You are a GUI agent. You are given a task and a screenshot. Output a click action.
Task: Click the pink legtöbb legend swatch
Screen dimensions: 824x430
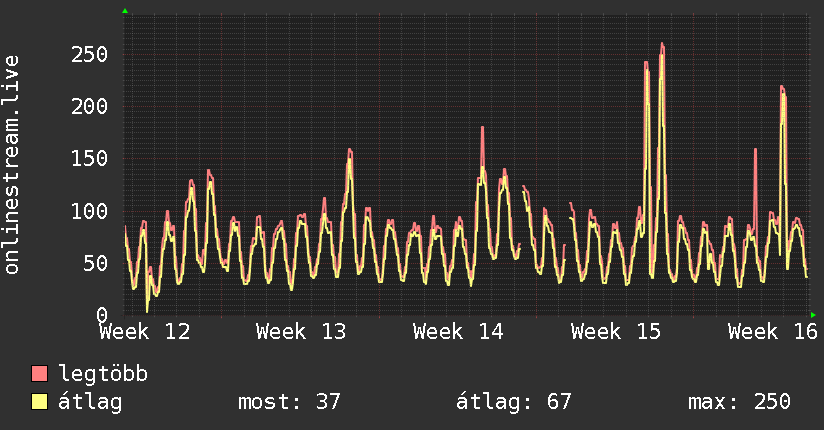(39, 373)
